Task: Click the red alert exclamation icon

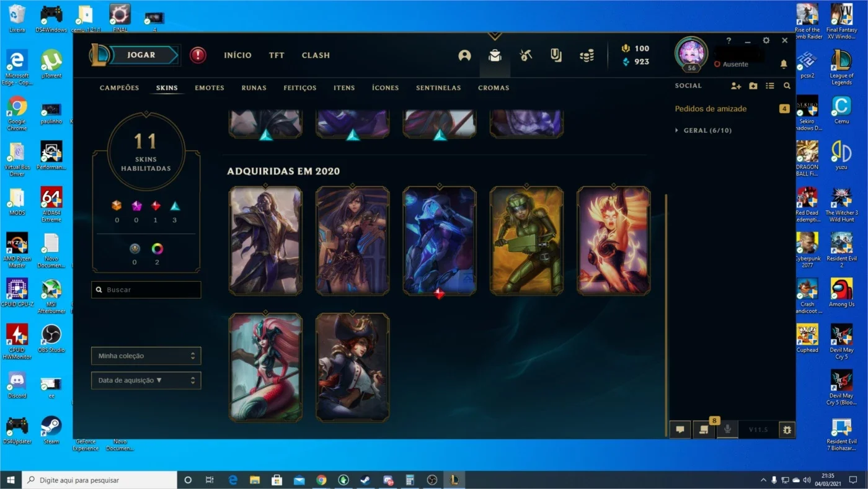Action: pos(198,55)
